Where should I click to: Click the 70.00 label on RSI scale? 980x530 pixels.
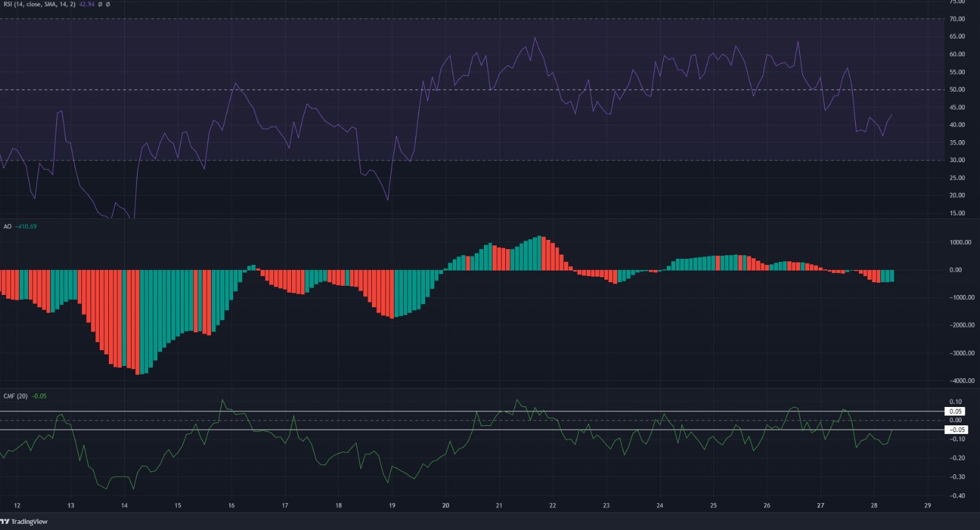click(x=958, y=19)
